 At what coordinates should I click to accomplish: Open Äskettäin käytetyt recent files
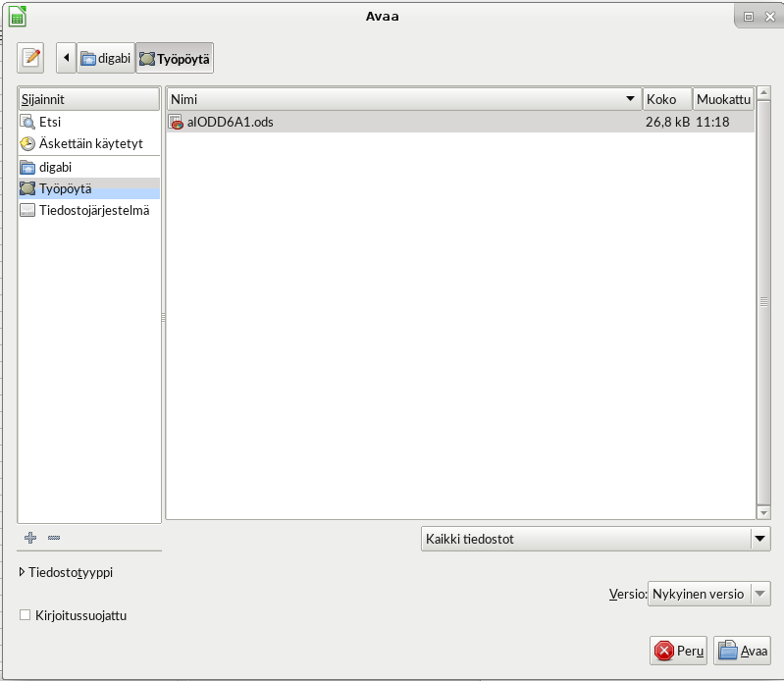(88, 143)
